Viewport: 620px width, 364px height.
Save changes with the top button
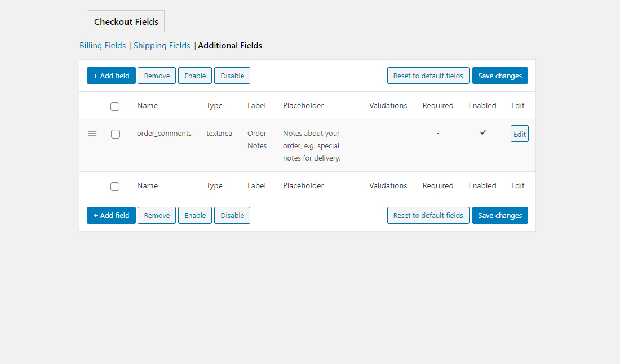500,76
